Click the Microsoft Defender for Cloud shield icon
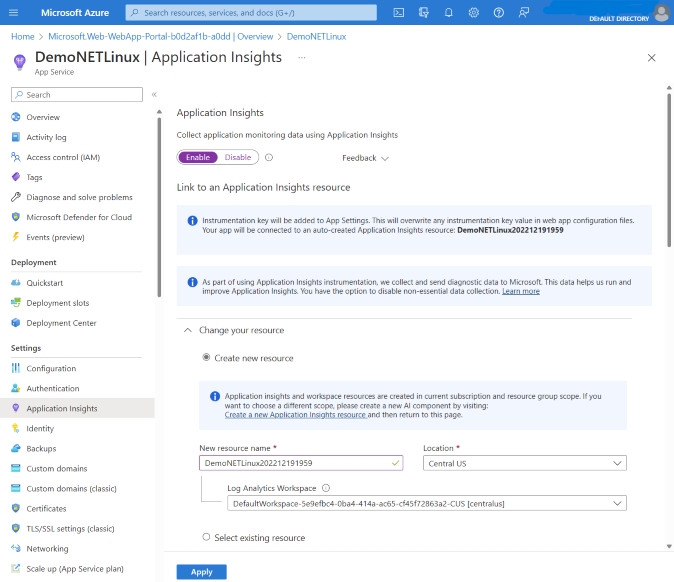 coord(16,217)
